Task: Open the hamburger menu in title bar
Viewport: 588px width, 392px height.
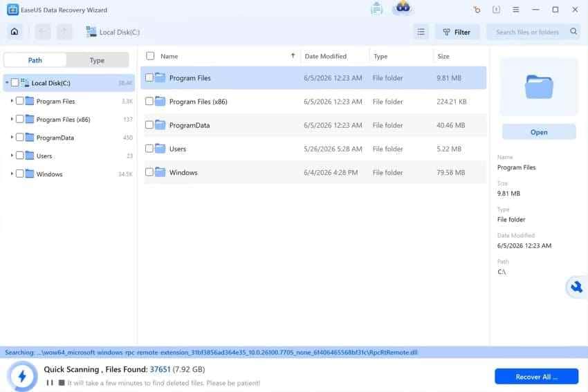Action: pos(516,10)
